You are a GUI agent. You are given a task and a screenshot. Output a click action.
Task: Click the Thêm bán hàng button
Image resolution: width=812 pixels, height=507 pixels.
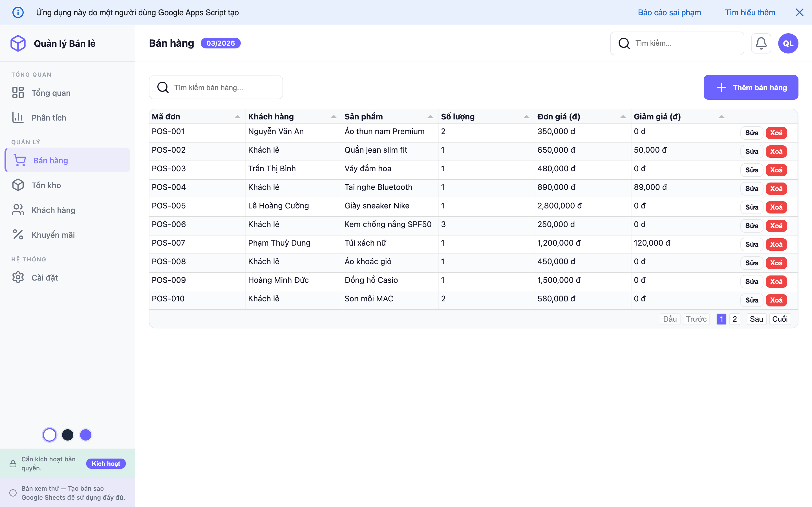pos(751,87)
